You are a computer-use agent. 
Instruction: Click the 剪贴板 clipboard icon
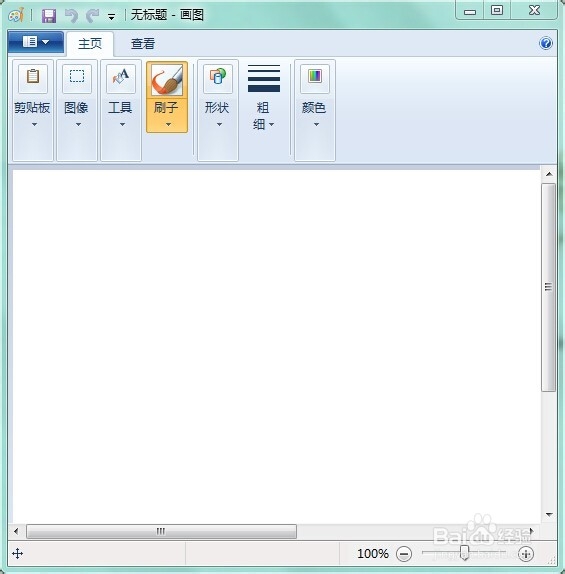(33, 78)
